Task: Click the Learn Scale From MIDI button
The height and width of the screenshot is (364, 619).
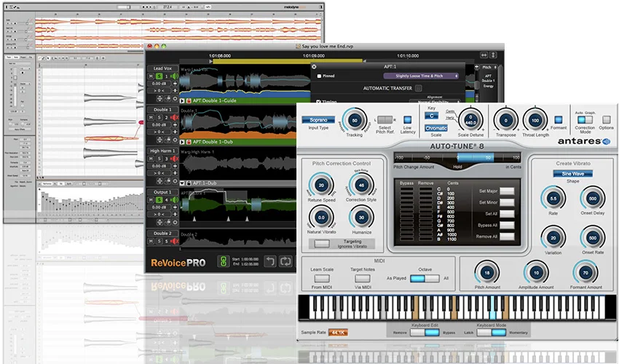Action: [322, 279]
